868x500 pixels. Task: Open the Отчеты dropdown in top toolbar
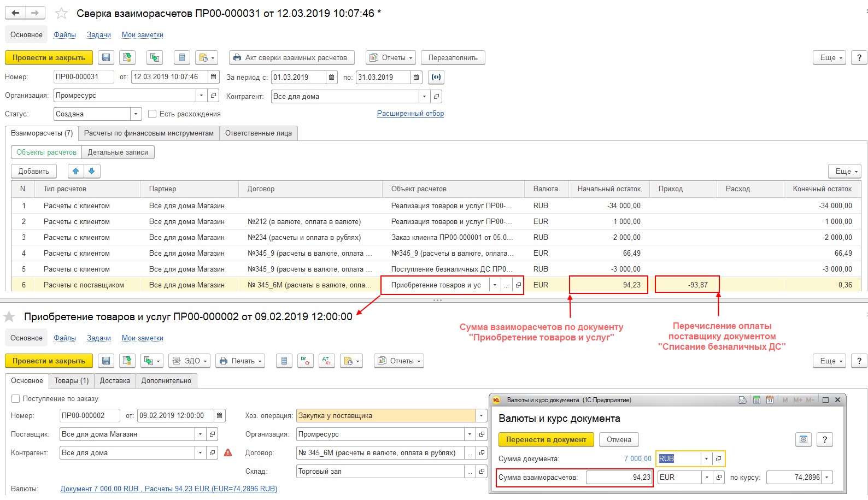click(x=390, y=57)
